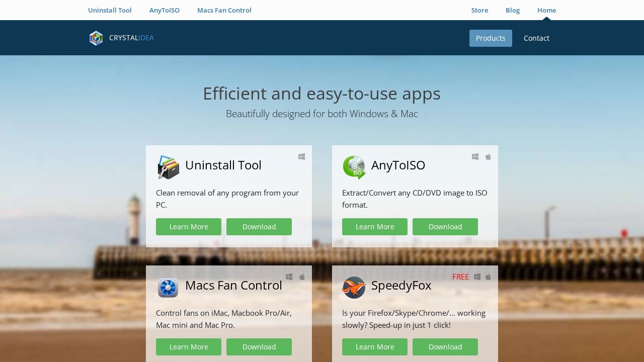Click the Uninstall Tool app icon

[168, 167]
